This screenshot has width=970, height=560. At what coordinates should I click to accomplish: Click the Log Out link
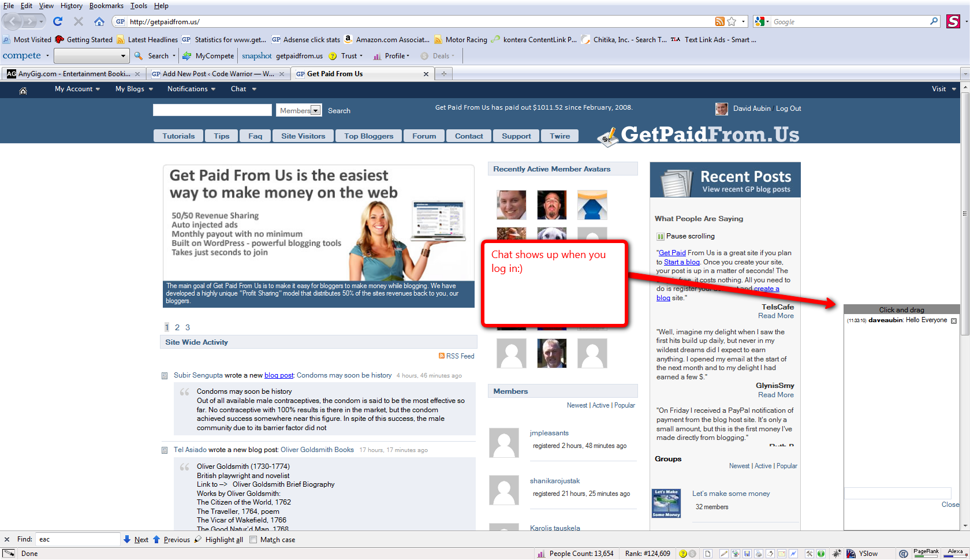[x=788, y=109]
